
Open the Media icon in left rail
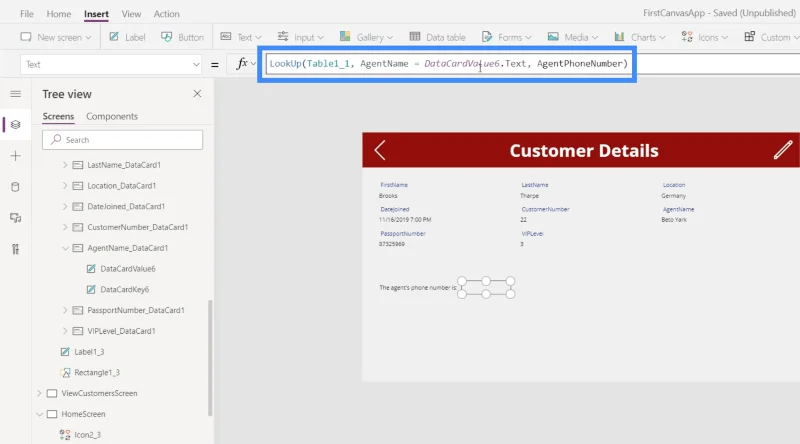pyautogui.click(x=15, y=218)
